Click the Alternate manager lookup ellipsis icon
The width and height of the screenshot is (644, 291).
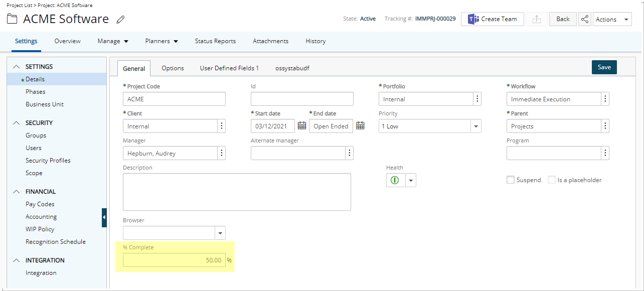coord(350,153)
